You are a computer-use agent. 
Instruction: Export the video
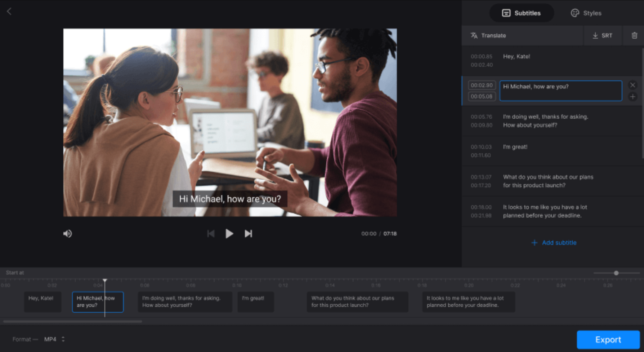click(x=608, y=339)
